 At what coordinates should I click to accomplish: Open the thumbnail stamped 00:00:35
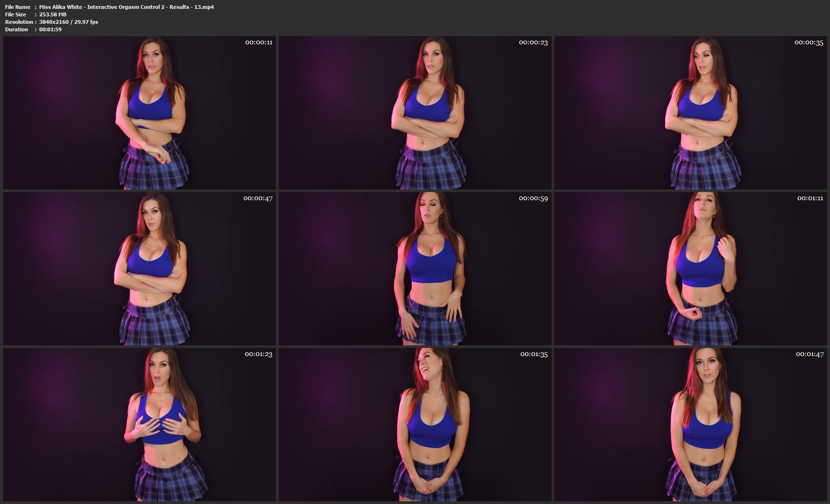pos(690,113)
